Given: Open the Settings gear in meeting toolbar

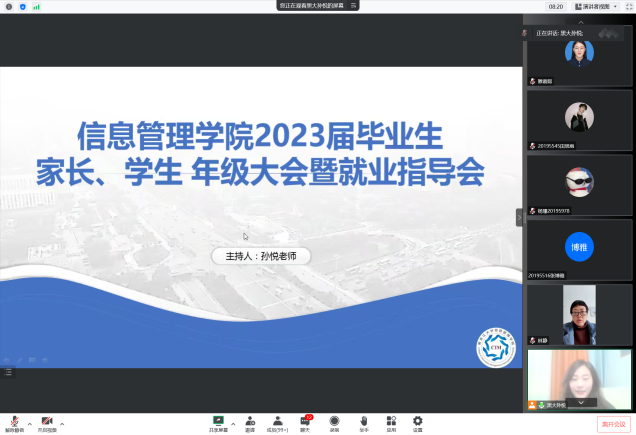Looking at the screenshot, I should (417, 422).
